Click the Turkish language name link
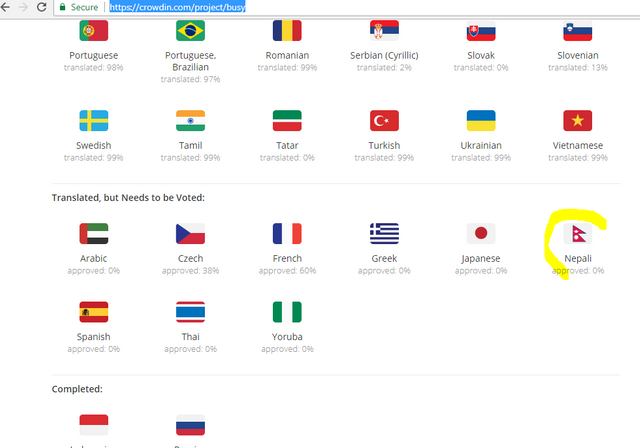This screenshot has height=448, width=640. coord(384,146)
